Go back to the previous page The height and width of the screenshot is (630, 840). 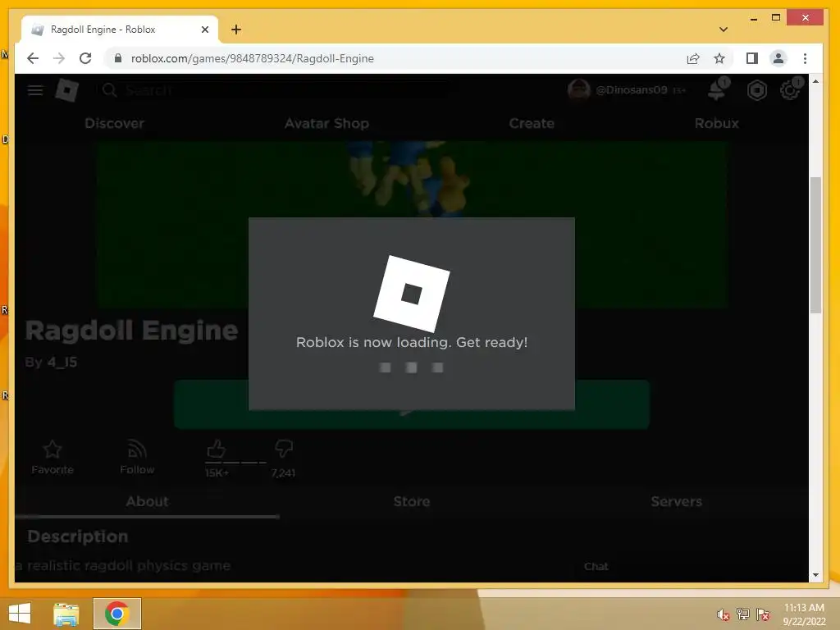pyautogui.click(x=33, y=58)
